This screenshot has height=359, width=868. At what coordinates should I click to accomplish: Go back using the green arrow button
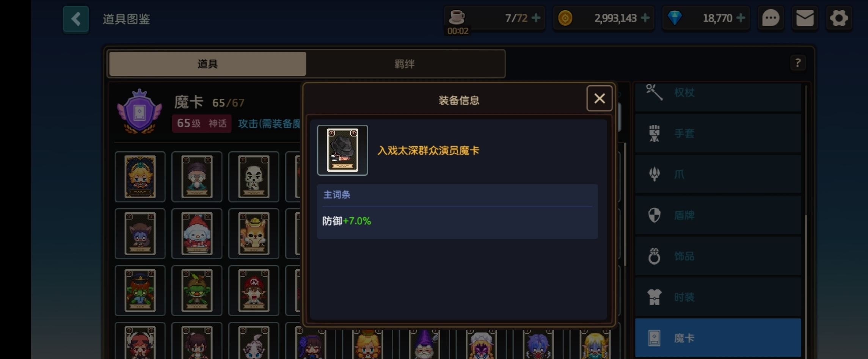(x=76, y=19)
